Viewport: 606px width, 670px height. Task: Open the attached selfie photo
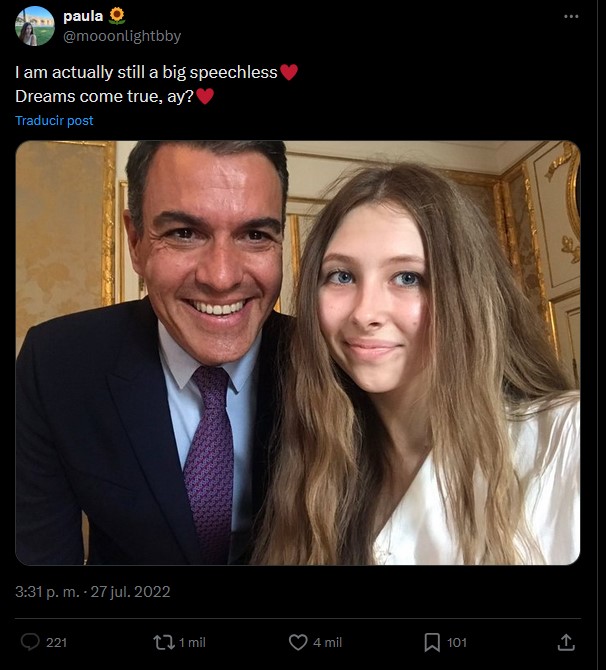[297, 352]
